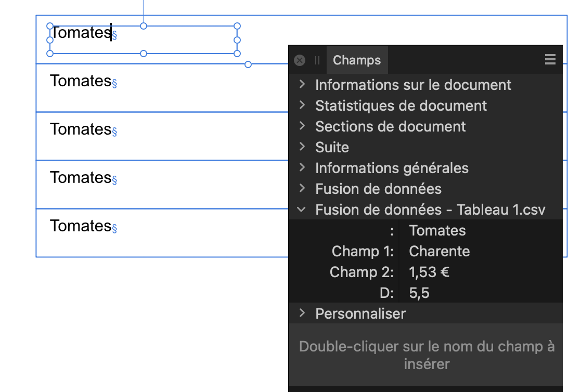Expand Informations sur le document section
Image resolution: width=568 pixels, height=392 pixels.
click(302, 84)
